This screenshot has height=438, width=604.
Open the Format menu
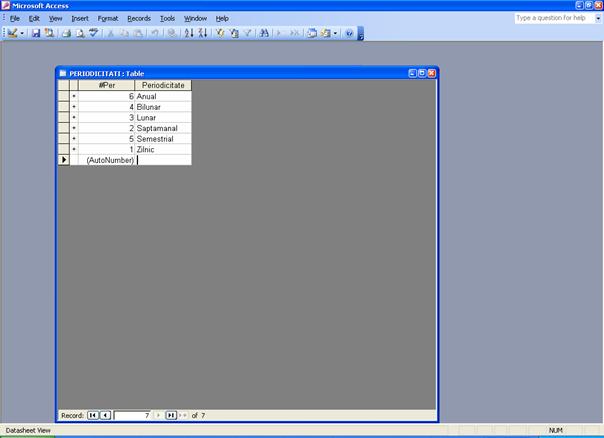[108, 18]
